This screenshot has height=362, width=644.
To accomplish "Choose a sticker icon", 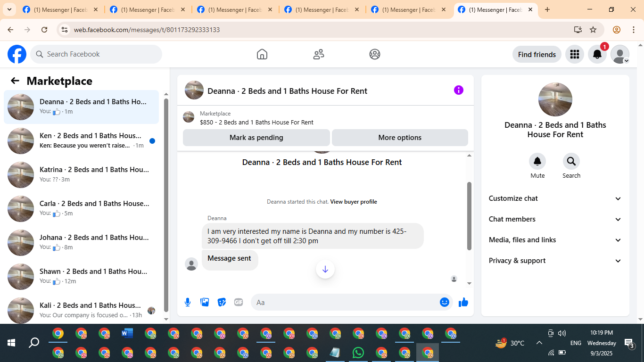I will tap(222, 302).
